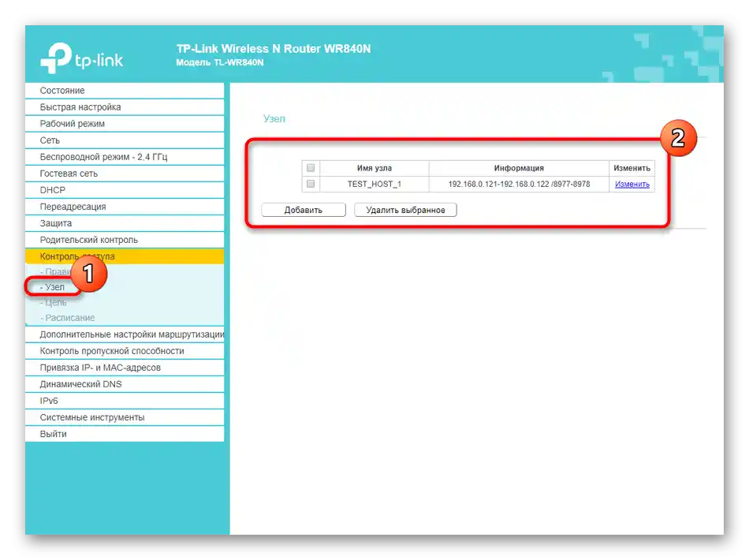Check the TEST_HOST_1 row checkbox
Screen dimensions: 749x560
(311, 184)
